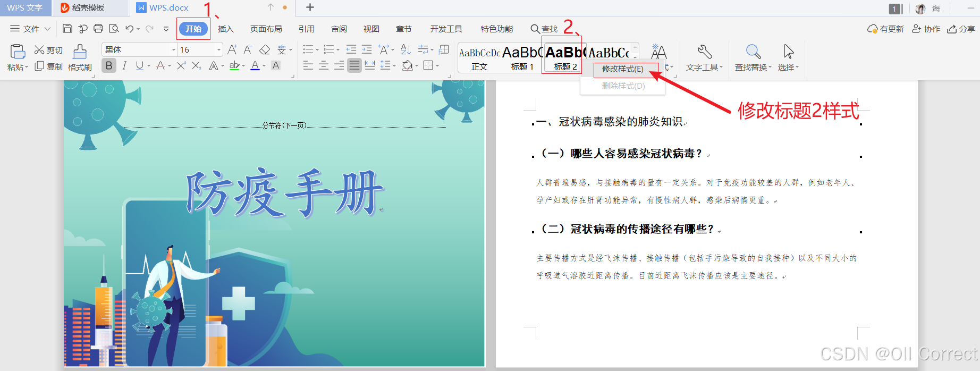This screenshot has width=980, height=371.
Task: Apply the 正文 body style
Action: point(479,58)
